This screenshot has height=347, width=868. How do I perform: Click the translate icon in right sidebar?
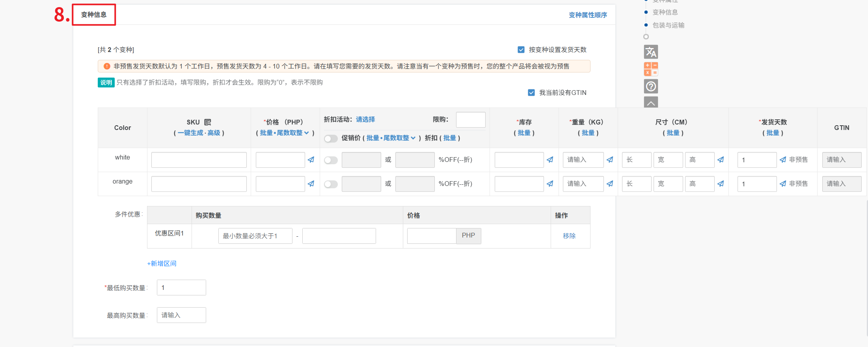click(x=651, y=52)
